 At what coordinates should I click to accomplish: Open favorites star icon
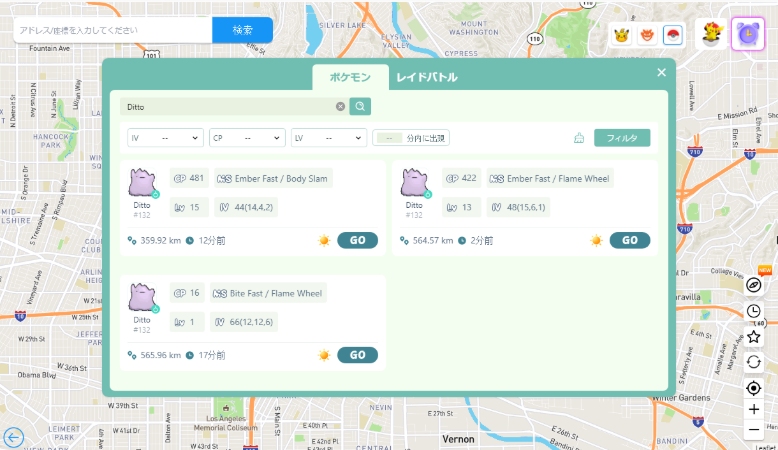[x=754, y=337]
